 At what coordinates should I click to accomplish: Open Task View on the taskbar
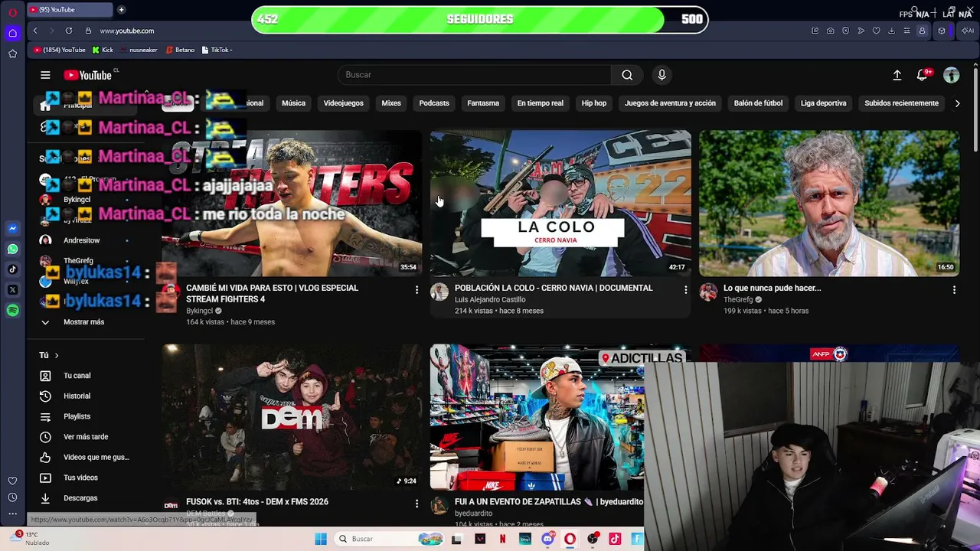coord(456,539)
